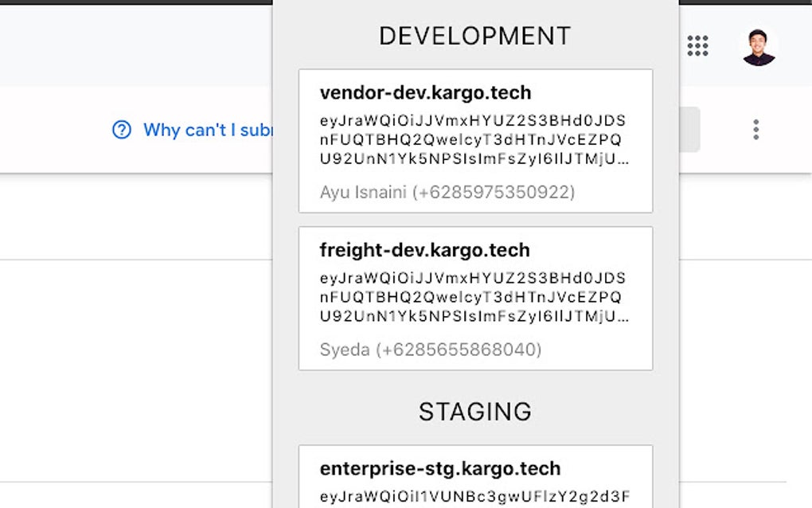Open the three-dot vertical more menu

(755, 130)
